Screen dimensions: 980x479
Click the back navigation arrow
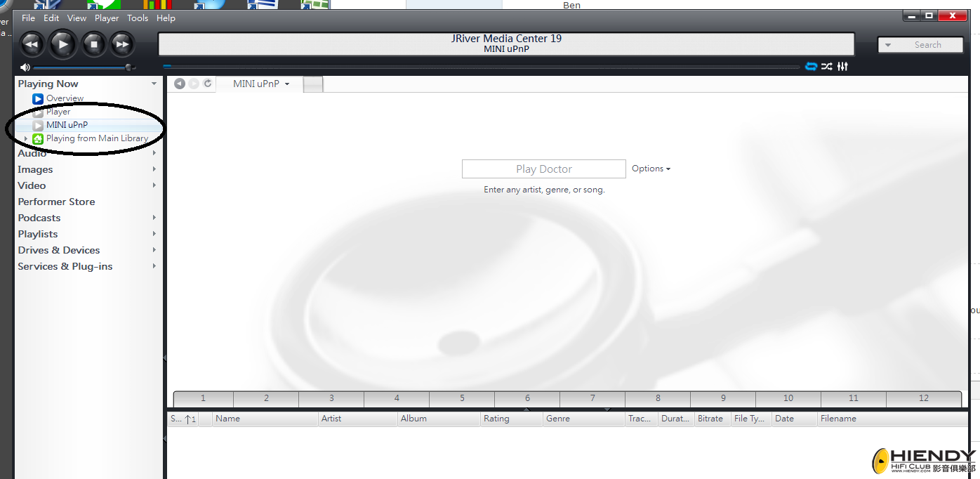click(180, 84)
